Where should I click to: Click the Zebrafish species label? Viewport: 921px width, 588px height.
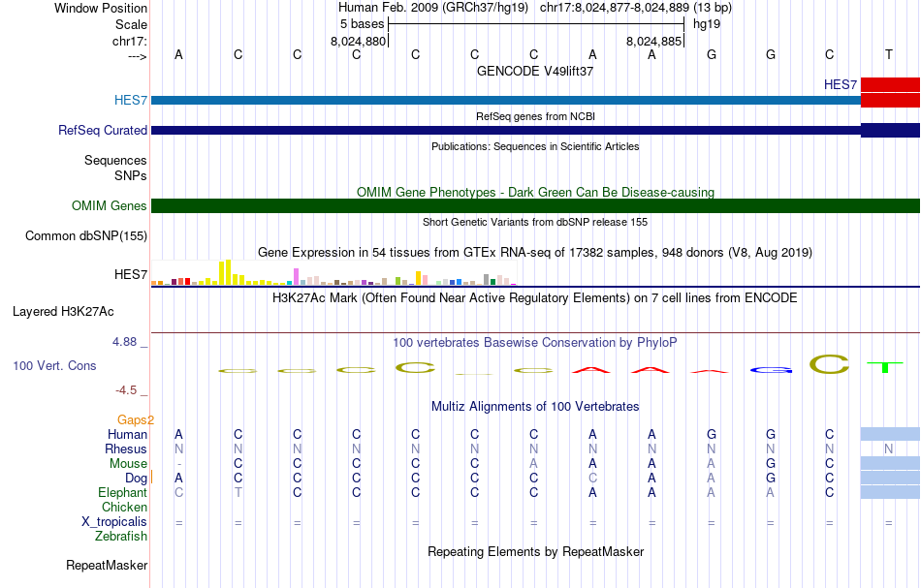click(121, 537)
